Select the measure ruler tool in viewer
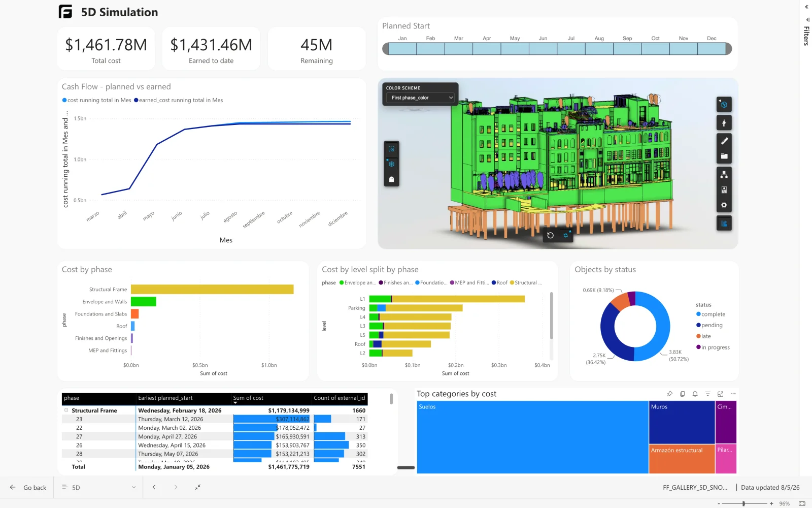The height and width of the screenshot is (508, 812). point(724,141)
